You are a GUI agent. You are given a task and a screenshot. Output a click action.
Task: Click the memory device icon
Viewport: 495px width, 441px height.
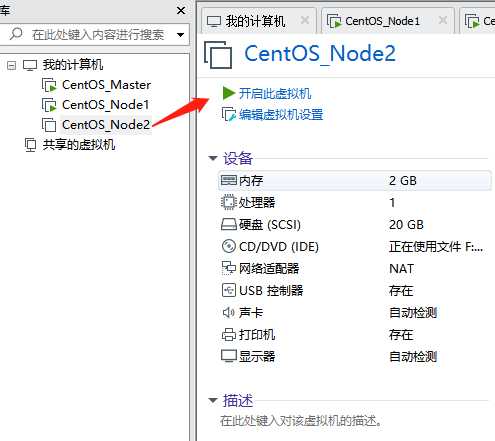(229, 180)
